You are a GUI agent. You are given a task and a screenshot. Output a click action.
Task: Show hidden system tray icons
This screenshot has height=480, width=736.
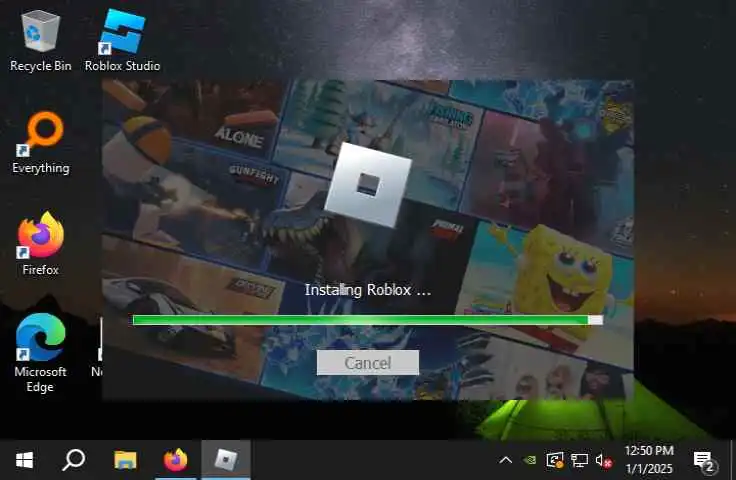tap(506, 460)
